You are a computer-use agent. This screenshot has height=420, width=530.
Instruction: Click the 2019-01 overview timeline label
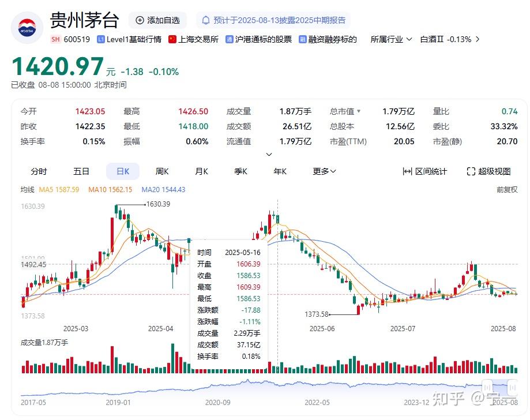coord(118,403)
